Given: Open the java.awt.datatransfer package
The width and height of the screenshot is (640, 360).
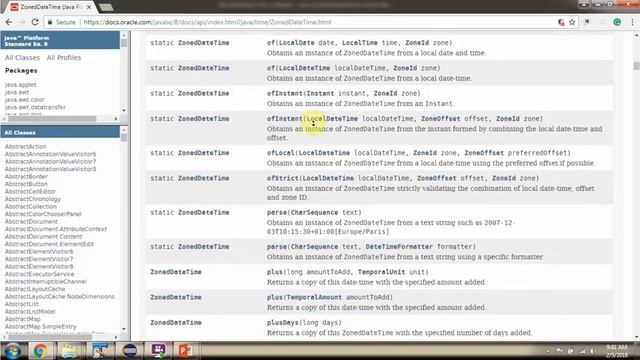Looking at the screenshot, I should click(35, 107).
